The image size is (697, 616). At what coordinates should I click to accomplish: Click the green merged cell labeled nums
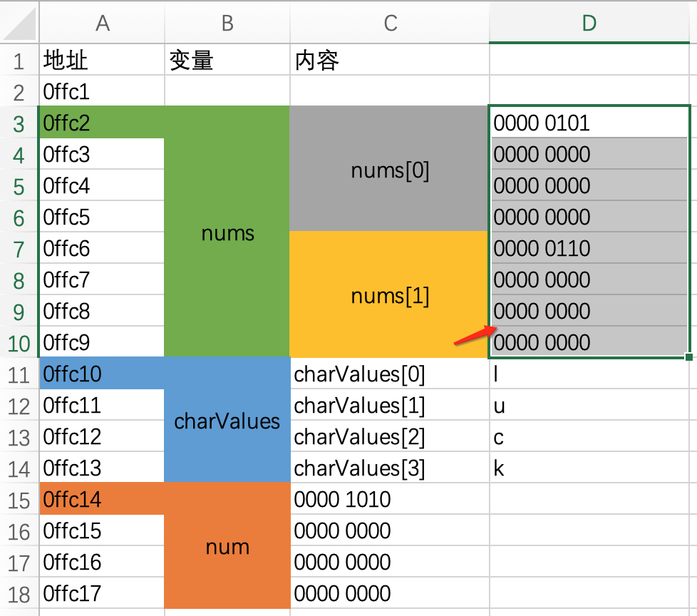click(227, 232)
